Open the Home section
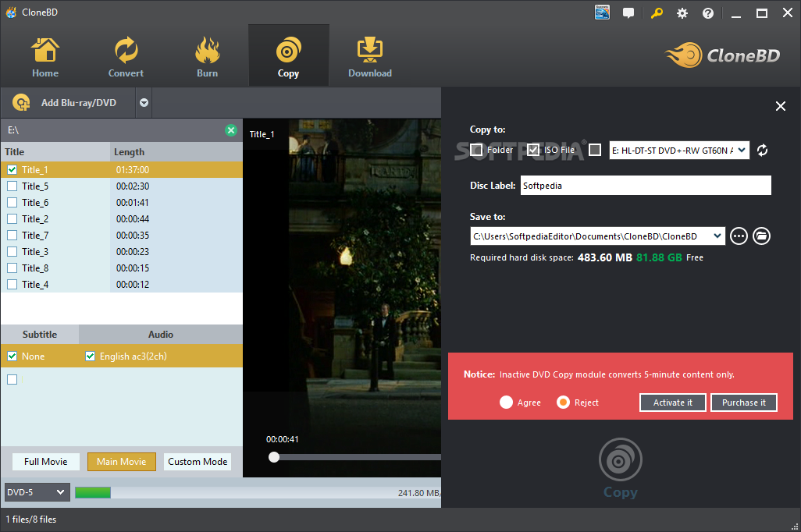 point(45,57)
